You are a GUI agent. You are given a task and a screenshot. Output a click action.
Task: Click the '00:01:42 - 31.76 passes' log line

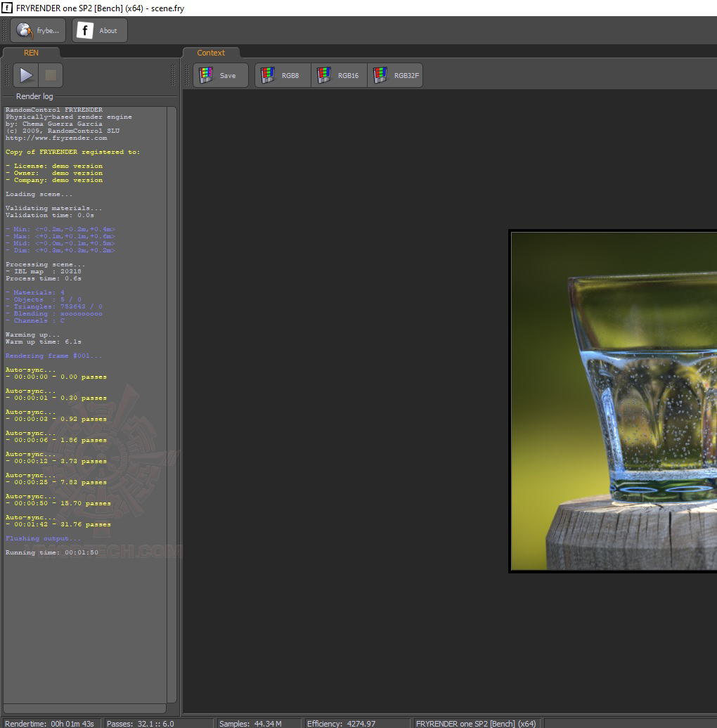click(x=58, y=524)
